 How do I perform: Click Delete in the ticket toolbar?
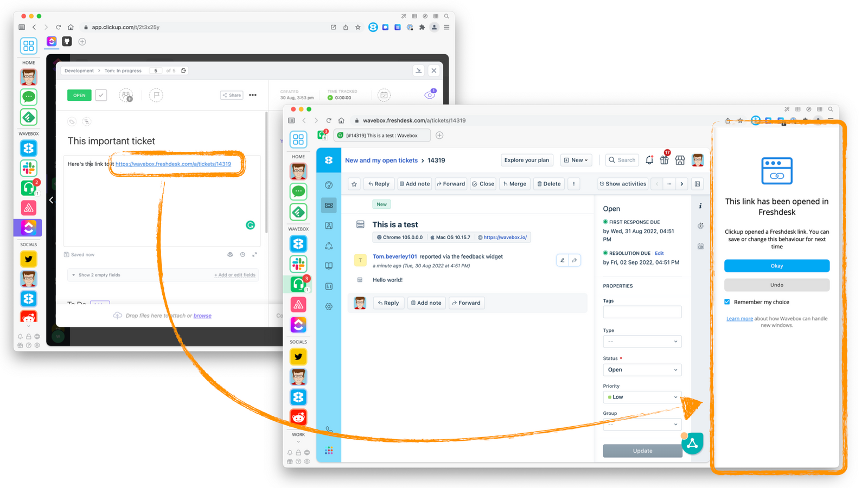coord(549,184)
